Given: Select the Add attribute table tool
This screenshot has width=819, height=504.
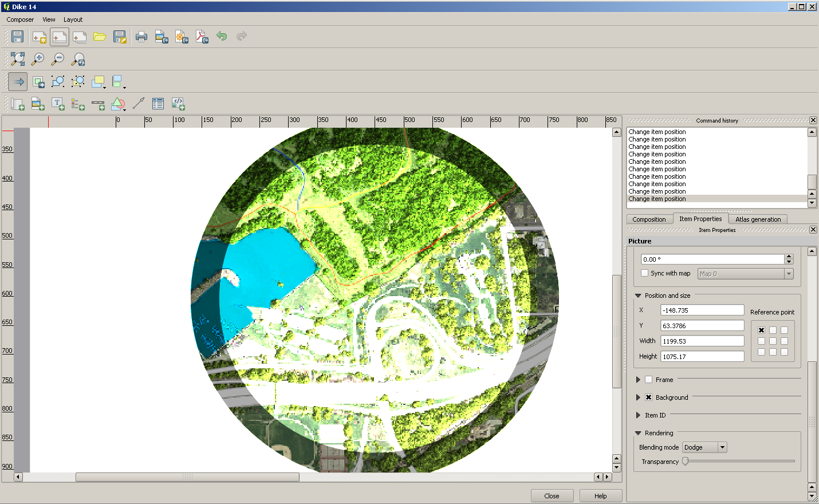Looking at the screenshot, I should click(158, 104).
